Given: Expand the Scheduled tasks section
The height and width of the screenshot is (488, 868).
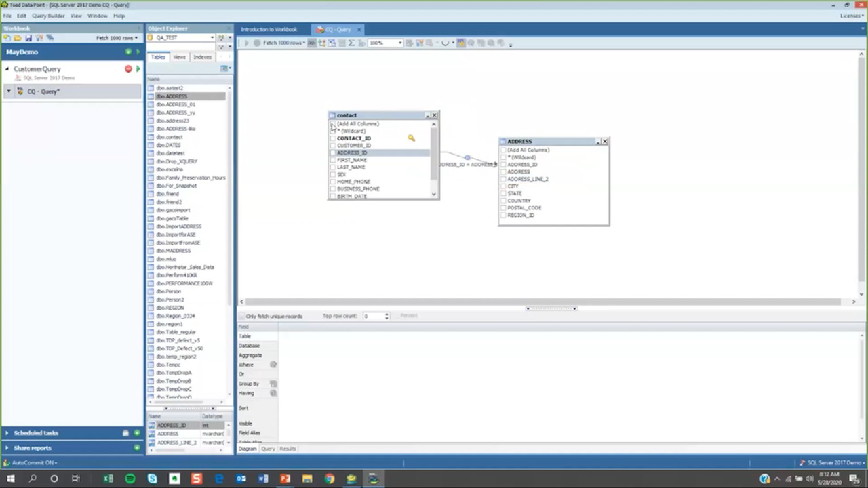Looking at the screenshot, I should (x=7, y=432).
